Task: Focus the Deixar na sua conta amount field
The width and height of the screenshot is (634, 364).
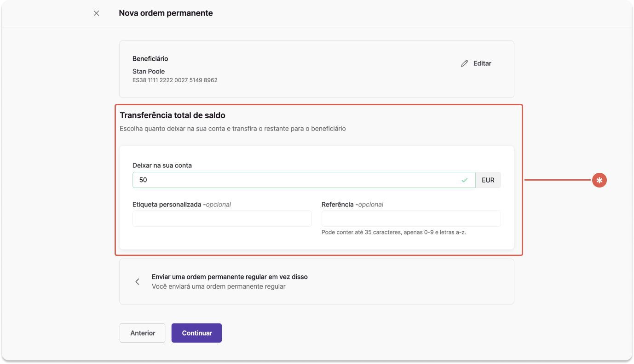Action: click(x=304, y=180)
